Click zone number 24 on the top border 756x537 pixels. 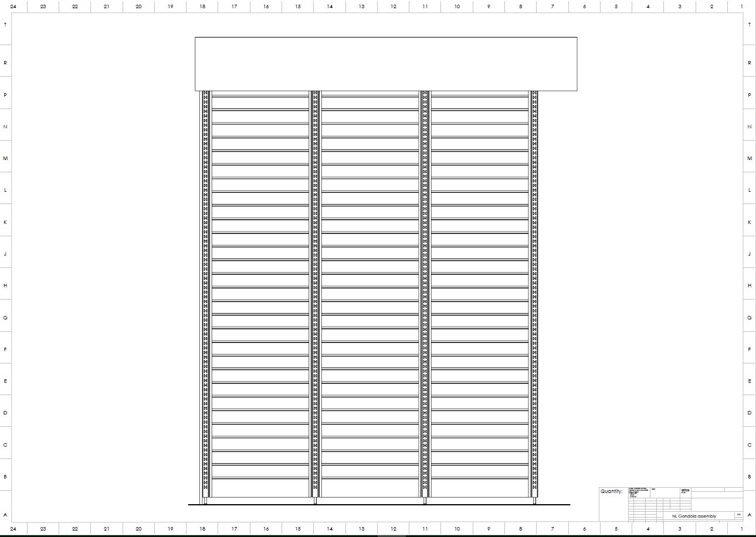(13, 6)
